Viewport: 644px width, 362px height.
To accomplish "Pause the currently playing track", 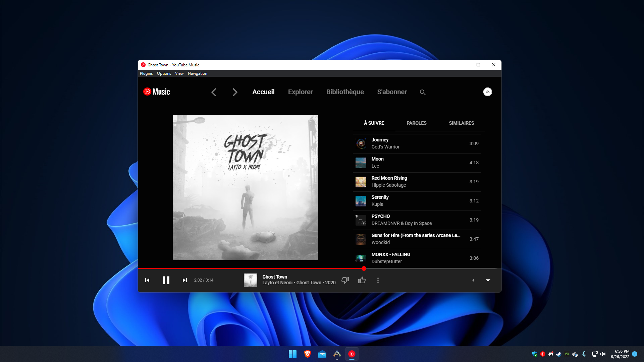I will 166,280.
